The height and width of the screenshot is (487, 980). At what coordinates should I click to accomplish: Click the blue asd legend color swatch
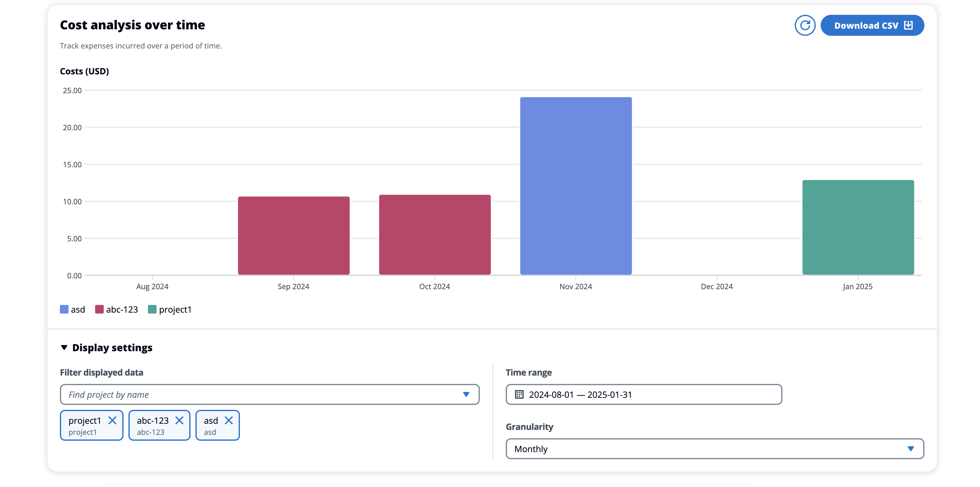pos(64,310)
